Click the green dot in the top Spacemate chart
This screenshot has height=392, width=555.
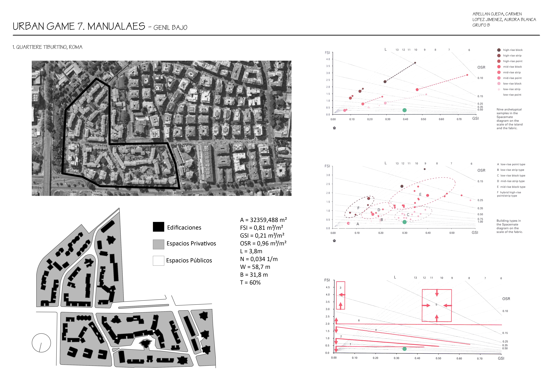point(404,110)
